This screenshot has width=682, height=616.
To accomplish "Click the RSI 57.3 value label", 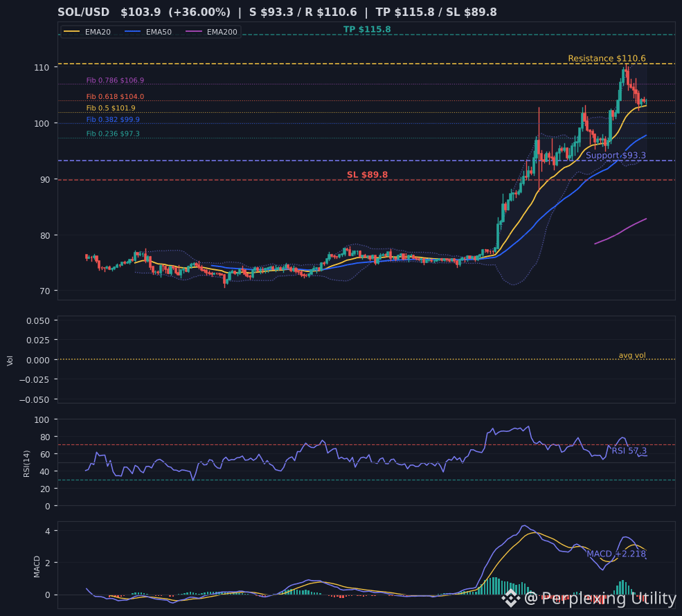I will [629, 451].
